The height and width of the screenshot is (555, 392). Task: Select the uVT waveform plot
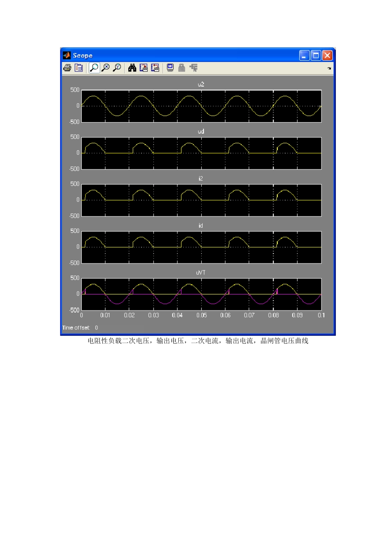coord(201,294)
